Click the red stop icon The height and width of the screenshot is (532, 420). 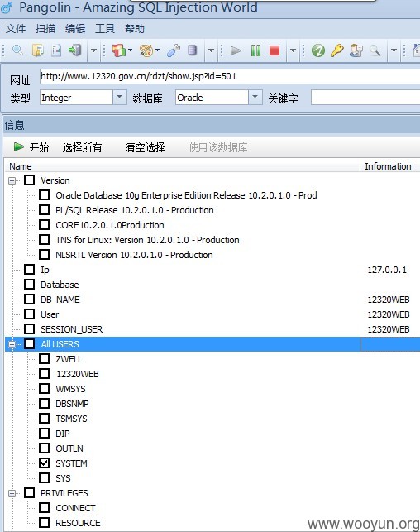[x=274, y=50]
